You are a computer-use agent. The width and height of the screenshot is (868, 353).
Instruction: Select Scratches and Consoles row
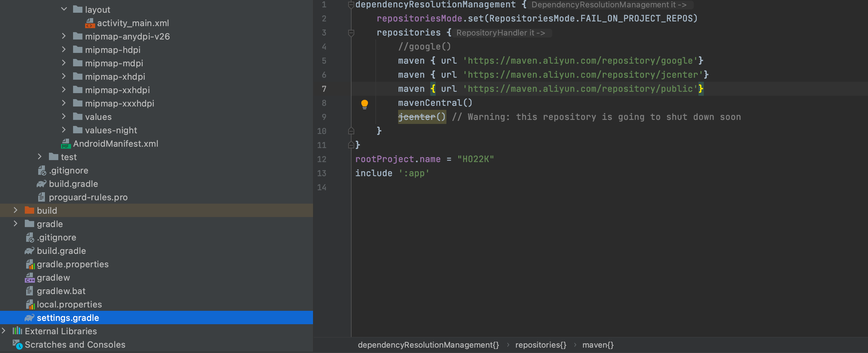[x=157, y=344]
